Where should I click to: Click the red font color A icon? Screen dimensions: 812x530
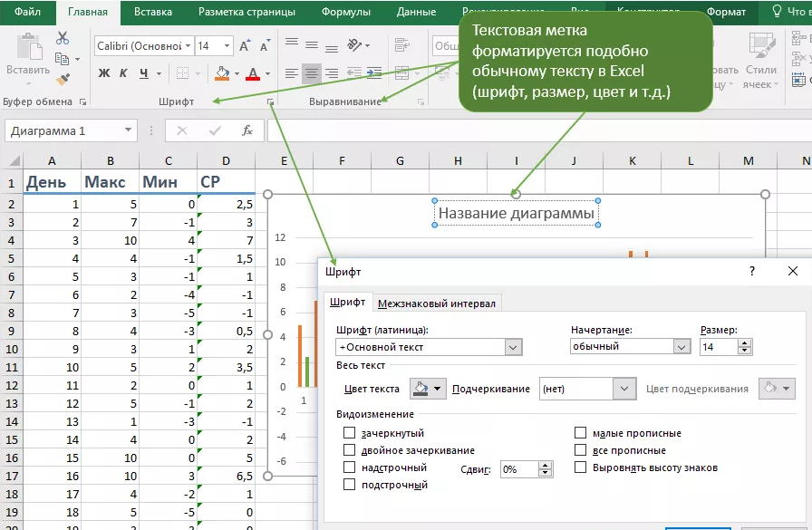253,73
